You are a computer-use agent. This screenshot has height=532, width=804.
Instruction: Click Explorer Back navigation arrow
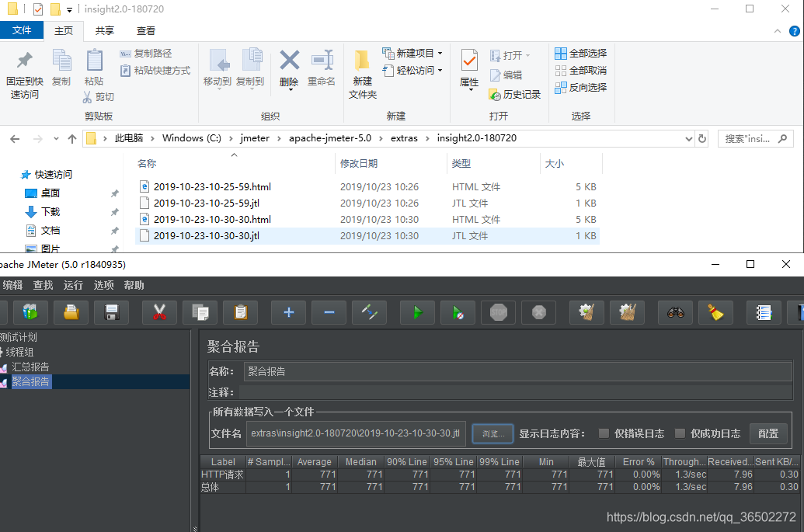click(x=15, y=139)
